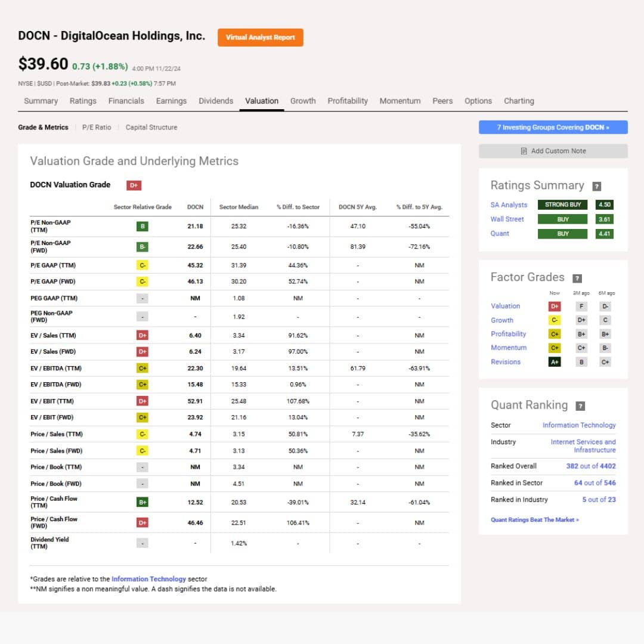Open the Valuation factor grade link
644x644 pixels.
point(505,306)
